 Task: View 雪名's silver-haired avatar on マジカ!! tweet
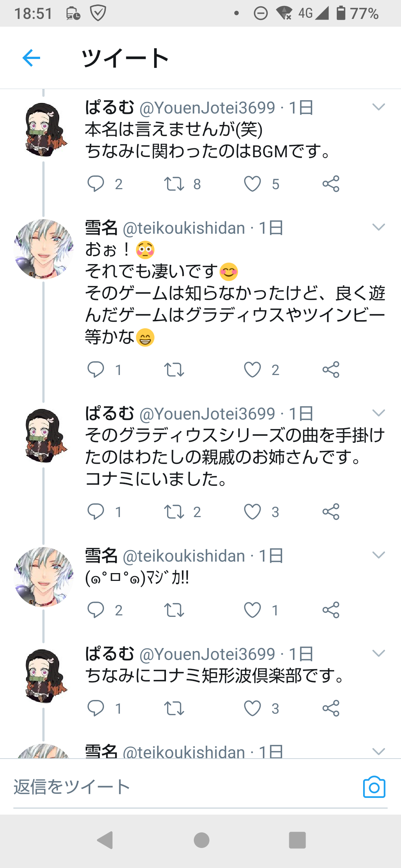point(43,577)
